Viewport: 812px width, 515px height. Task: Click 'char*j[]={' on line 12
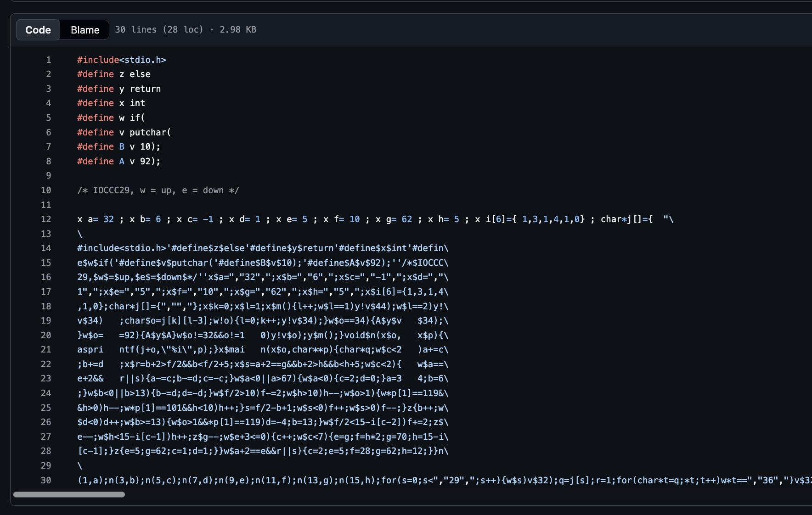[x=626, y=219]
